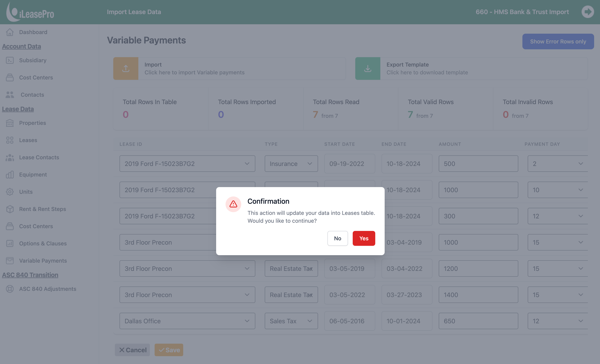Click the Variable Payments card icon
The height and width of the screenshot is (364, 600).
coord(10,261)
